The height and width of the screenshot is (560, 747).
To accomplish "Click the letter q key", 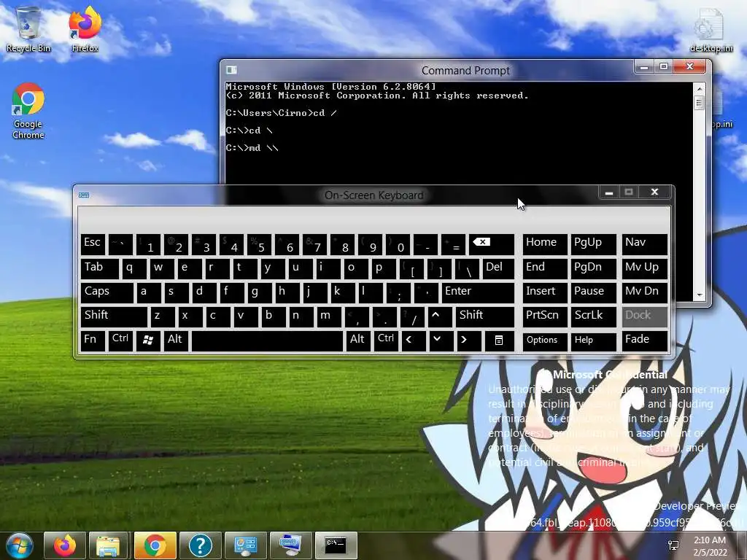I will [134, 268].
